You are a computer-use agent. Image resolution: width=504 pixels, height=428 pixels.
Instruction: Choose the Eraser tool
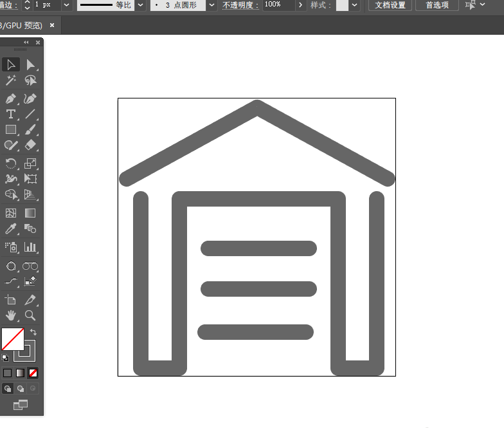[30, 145]
